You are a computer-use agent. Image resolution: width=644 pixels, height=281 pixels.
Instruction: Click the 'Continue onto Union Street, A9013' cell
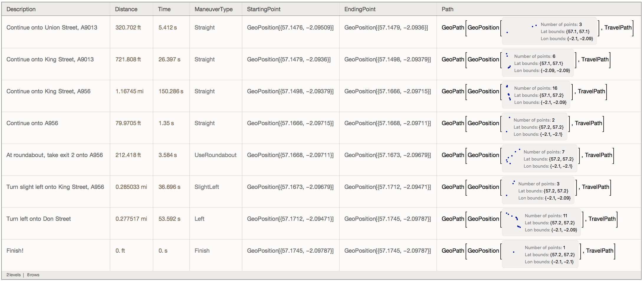coord(52,28)
